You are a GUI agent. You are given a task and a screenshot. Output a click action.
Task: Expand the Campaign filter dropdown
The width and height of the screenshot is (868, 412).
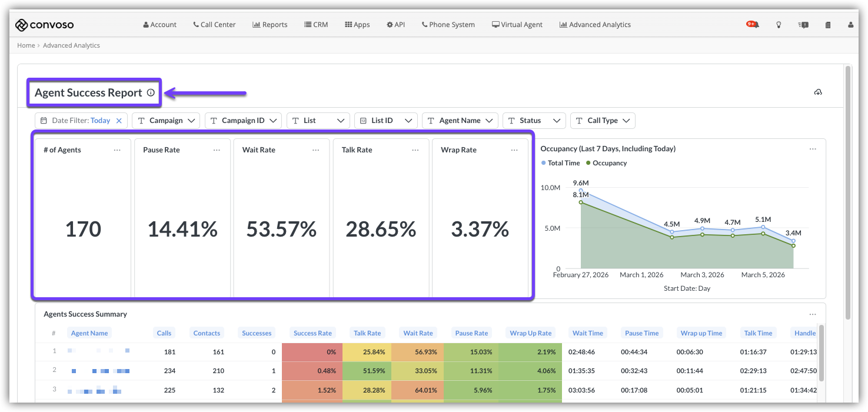point(166,121)
